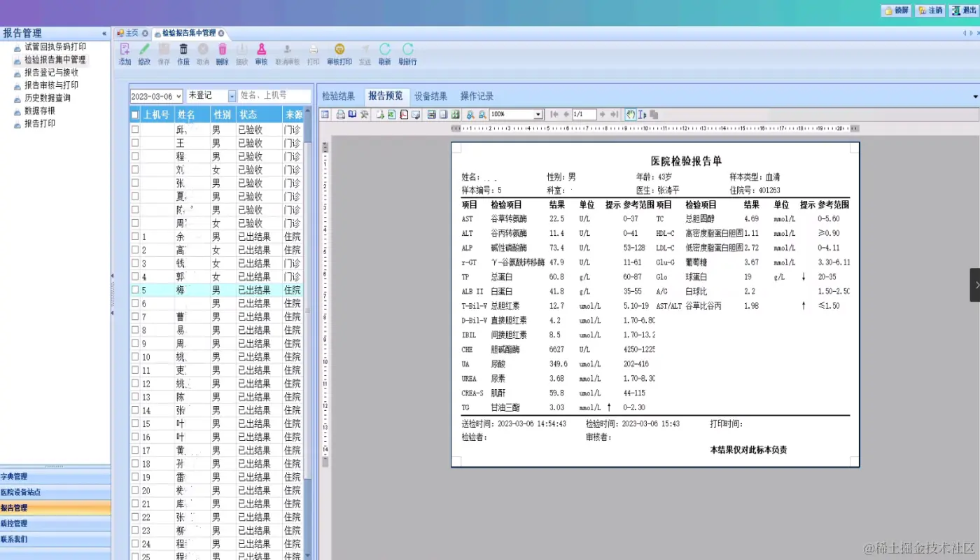The width and height of the screenshot is (980, 560).
Task: Click the whole page view icon
Action: click(443, 115)
